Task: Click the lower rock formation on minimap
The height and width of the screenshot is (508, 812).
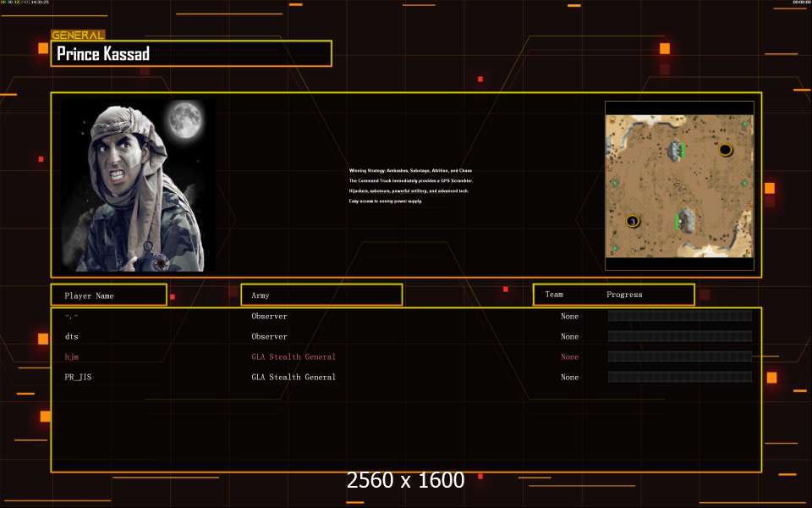Action: tap(686, 221)
